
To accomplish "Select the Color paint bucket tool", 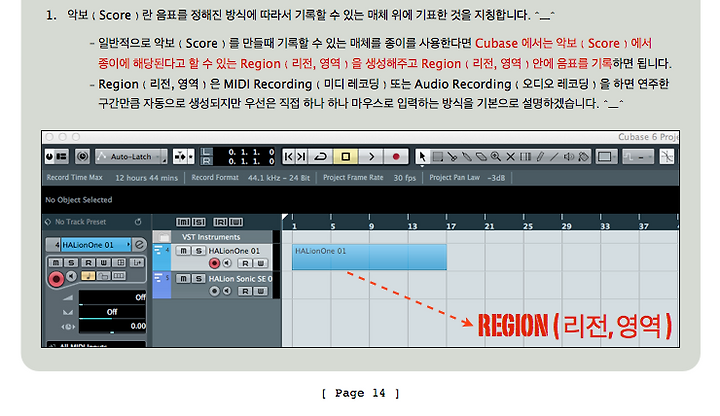I will [x=584, y=157].
